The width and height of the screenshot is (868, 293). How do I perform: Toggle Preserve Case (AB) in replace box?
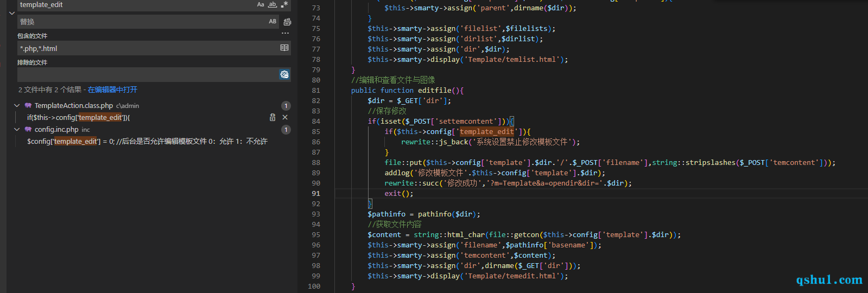coord(273,22)
